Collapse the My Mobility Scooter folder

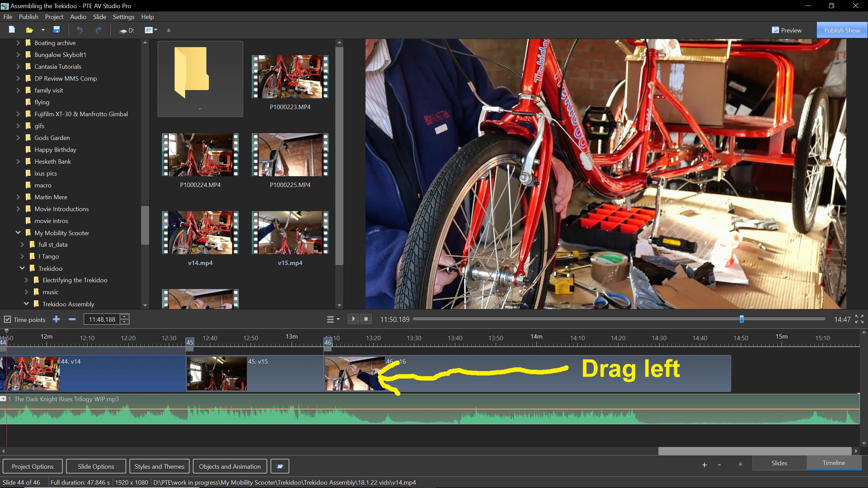(18, 232)
